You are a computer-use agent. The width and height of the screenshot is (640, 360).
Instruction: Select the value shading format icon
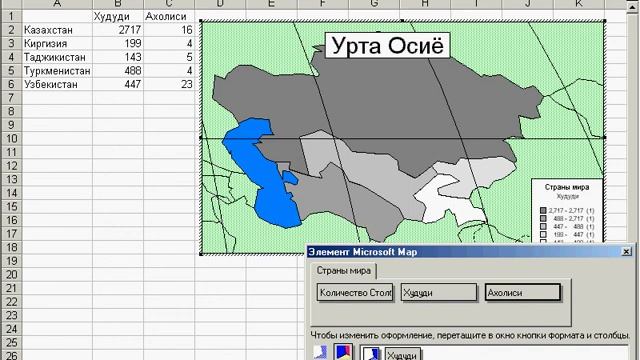tap(320, 352)
